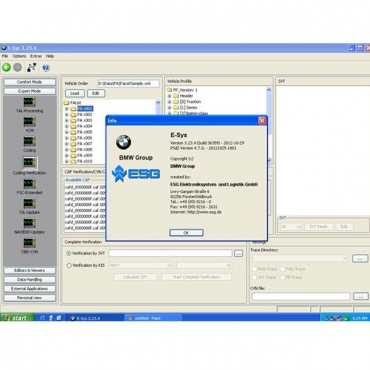Close the Info dialog with X

[262, 121]
